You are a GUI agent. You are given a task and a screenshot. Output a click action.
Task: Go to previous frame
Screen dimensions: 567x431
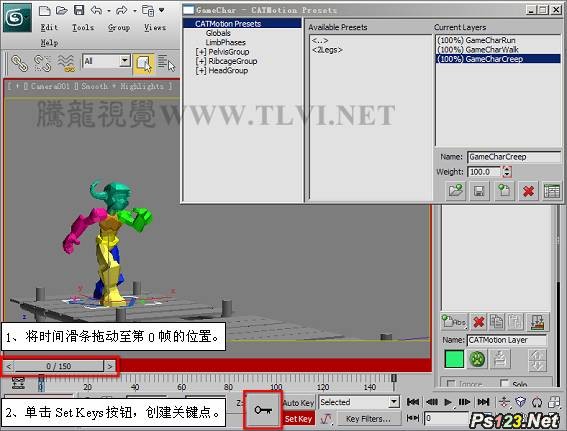[x=431, y=402]
